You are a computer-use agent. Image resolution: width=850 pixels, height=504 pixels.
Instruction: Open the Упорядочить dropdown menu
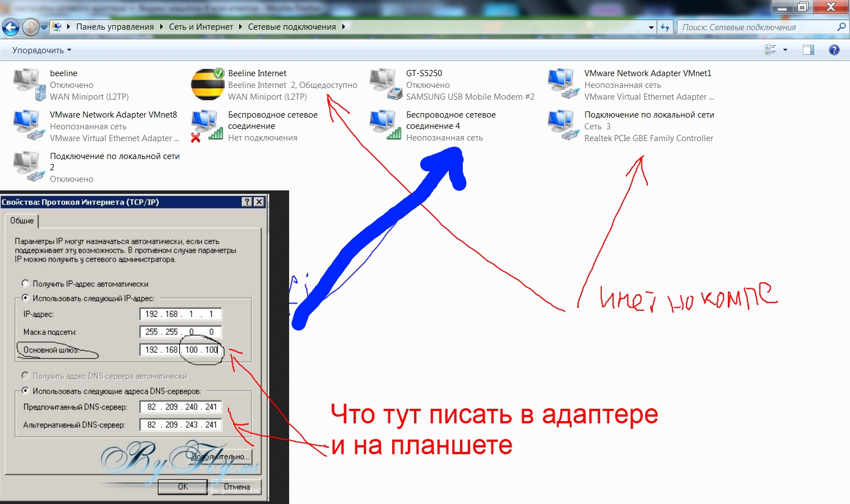(41, 50)
